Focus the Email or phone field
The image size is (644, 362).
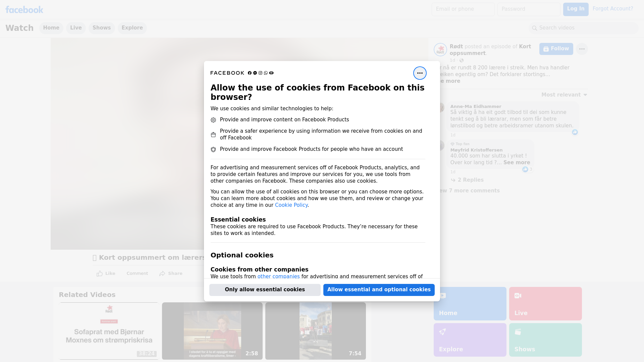(x=463, y=9)
